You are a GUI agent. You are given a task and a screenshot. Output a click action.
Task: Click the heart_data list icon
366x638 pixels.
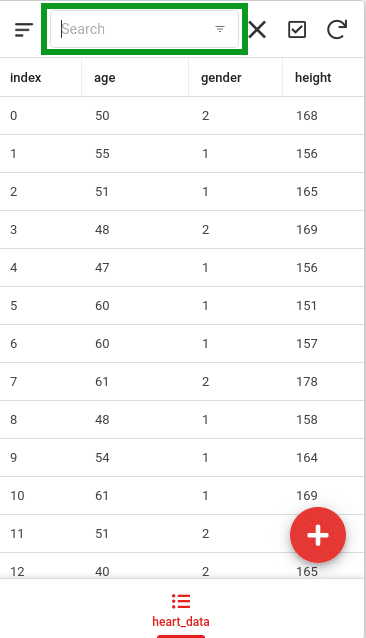pyautogui.click(x=181, y=601)
